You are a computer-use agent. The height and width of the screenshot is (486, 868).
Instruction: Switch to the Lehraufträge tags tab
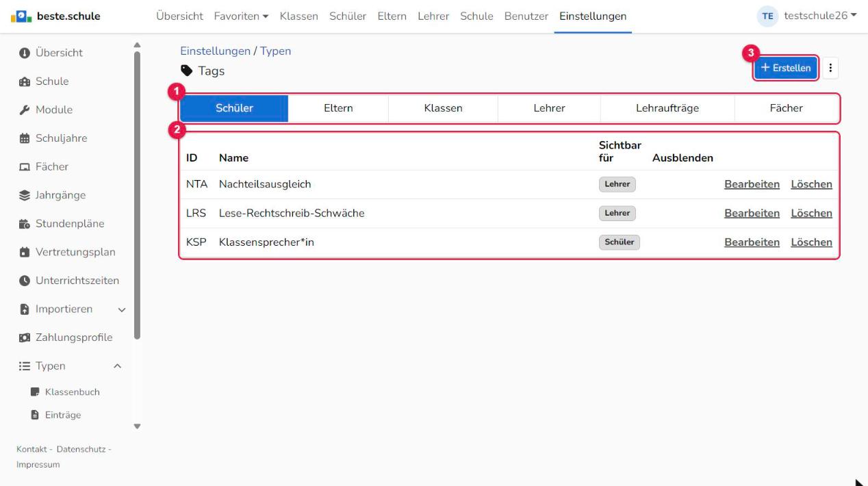pos(667,108)
